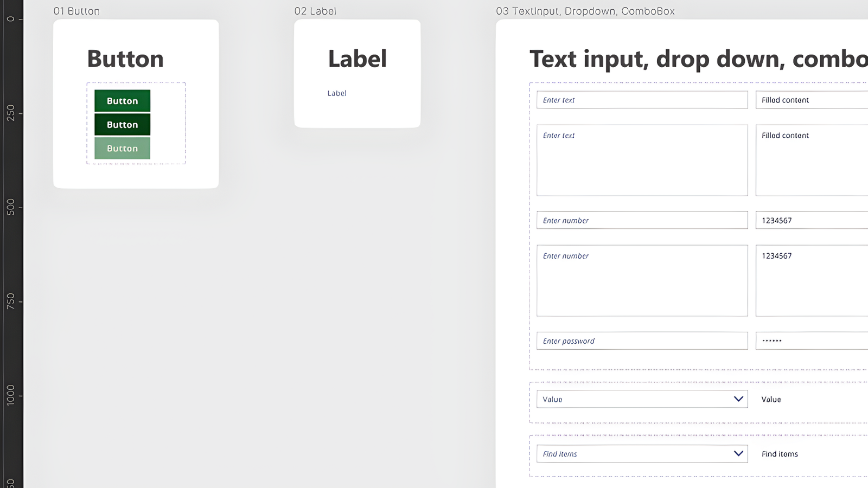Click the faded light green Button
The height and width of the screenshot is (488, 868).
pyautogui.click(x=122, y=149)
